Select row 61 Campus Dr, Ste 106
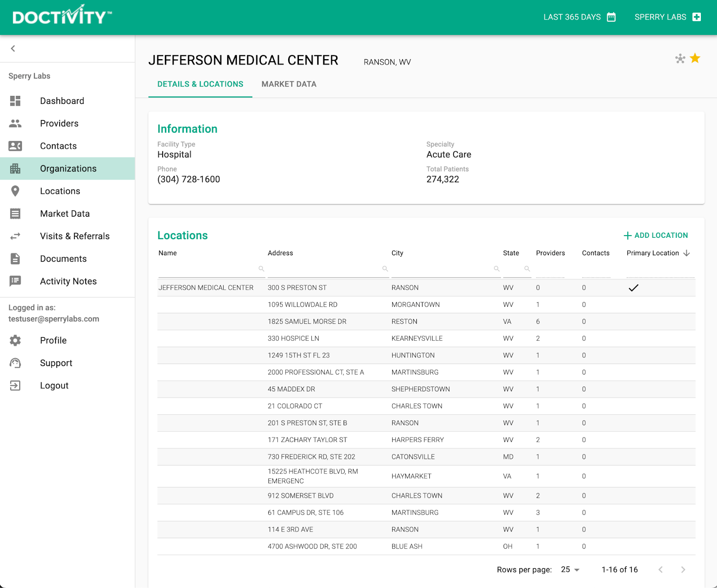 tap(426, 513)
